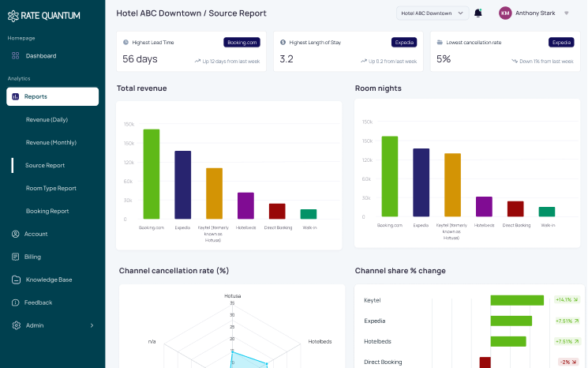The height and width of the screenshot is (368, 588).
Task: Click the Expedia badge on Length of Stay card
Action: pyautogui.click(x=404, y=43)
